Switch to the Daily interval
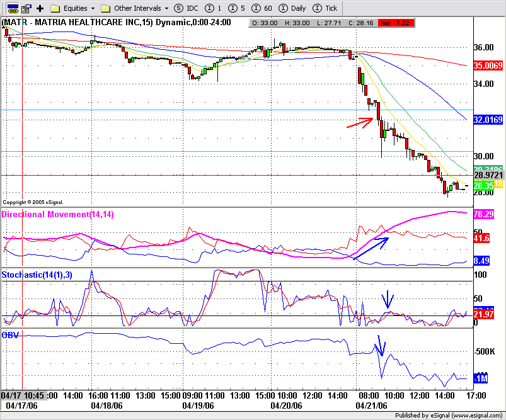 [x=292, y=8]
